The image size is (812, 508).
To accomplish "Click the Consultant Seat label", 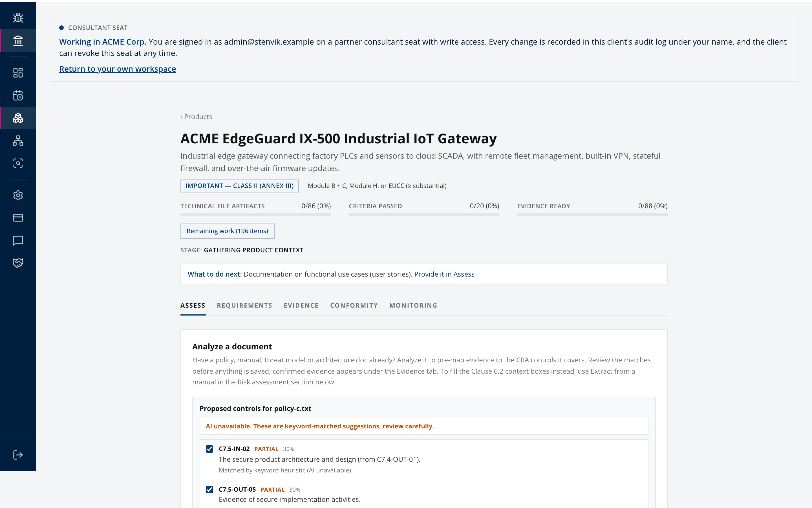I will click(98, 28).
